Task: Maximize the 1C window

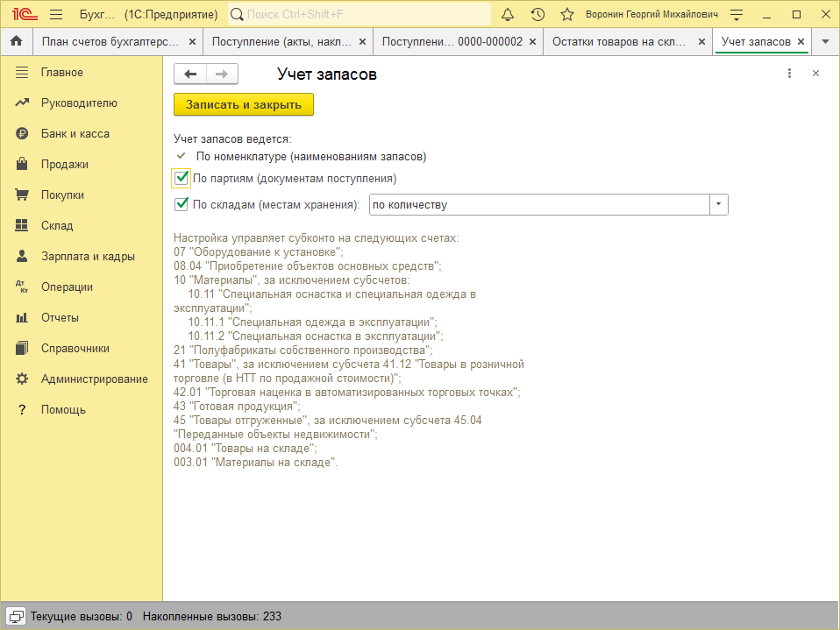Action: tap(797, 14)
